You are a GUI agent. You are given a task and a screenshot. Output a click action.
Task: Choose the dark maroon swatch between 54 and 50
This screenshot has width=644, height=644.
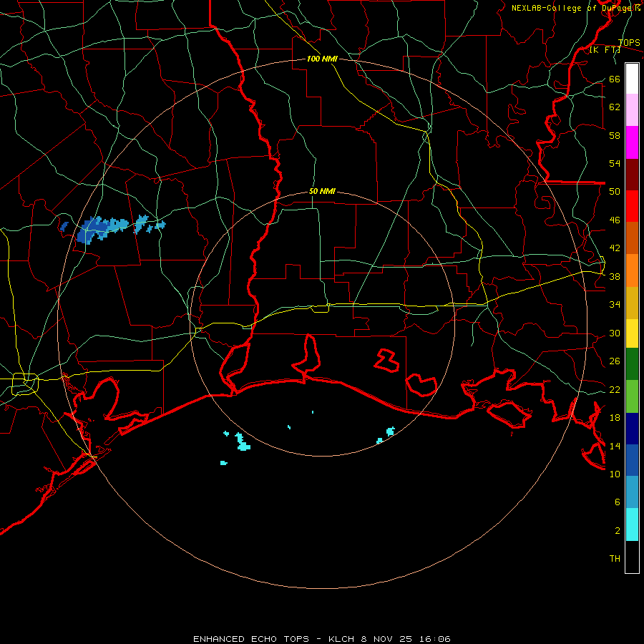coord(632,175)
